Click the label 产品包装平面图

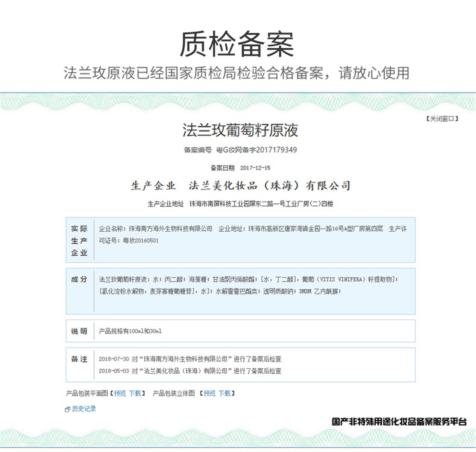(87, 393)
